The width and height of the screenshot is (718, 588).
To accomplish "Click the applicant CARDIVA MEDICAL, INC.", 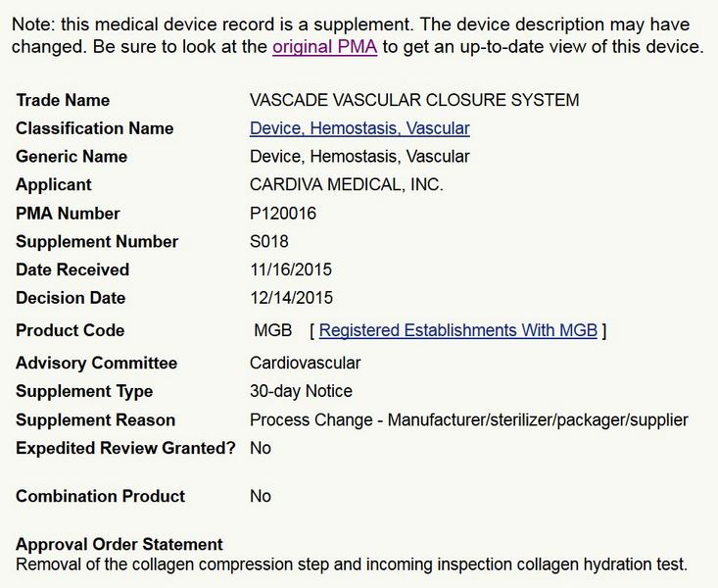I will 347,185.
